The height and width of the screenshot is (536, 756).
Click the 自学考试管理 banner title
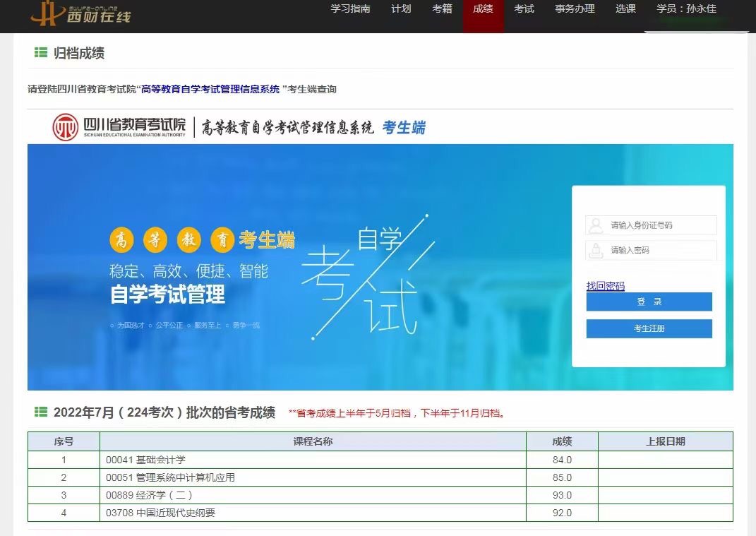(167, 294)
